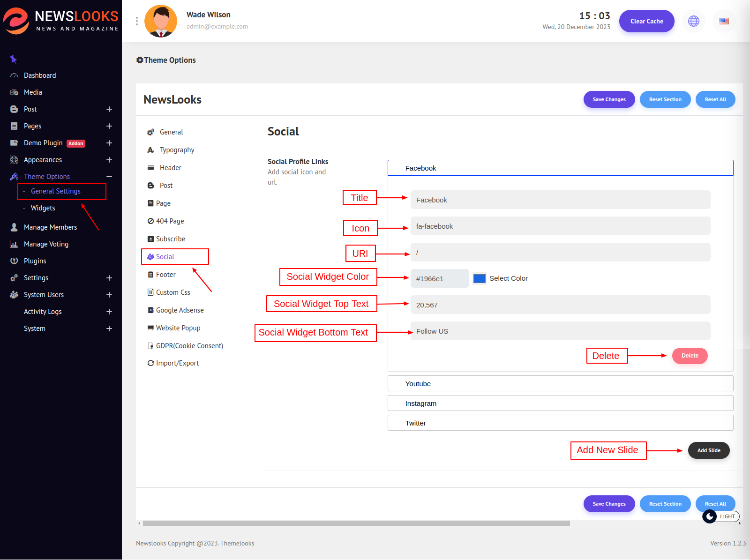
Task: Collapse the Theme Options sidebar menu
Action: pyautogui.click(x=109, y=177)
